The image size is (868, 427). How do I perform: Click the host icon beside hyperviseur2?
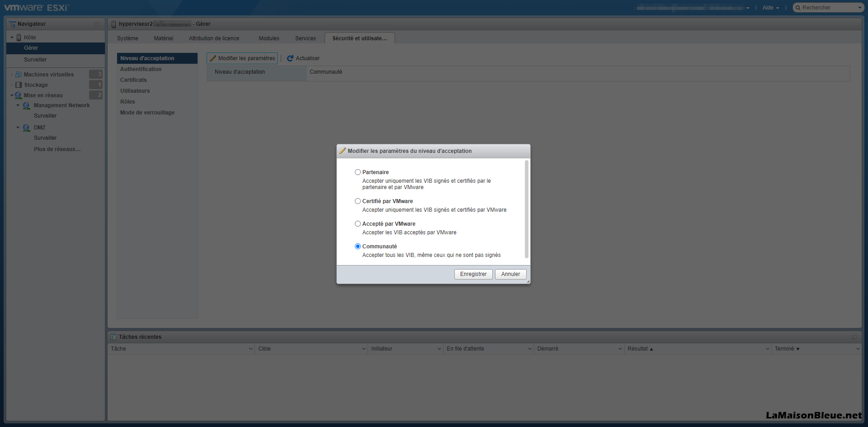(114, 24)
